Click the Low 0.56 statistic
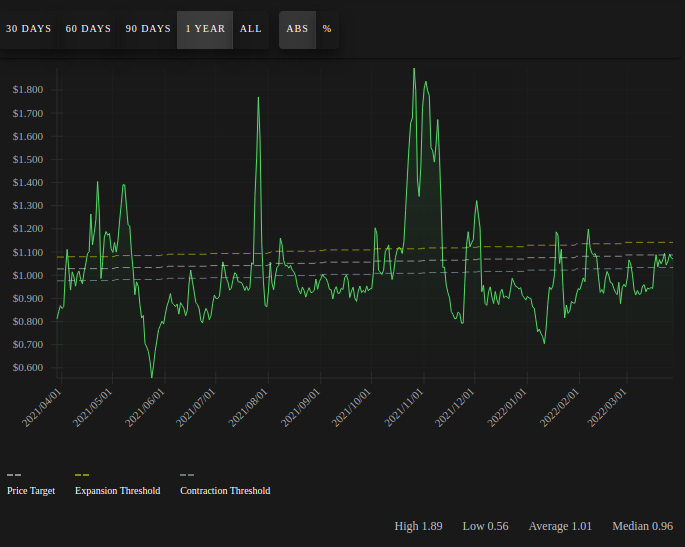Screen dimensions: 685x547 [485, 526]
